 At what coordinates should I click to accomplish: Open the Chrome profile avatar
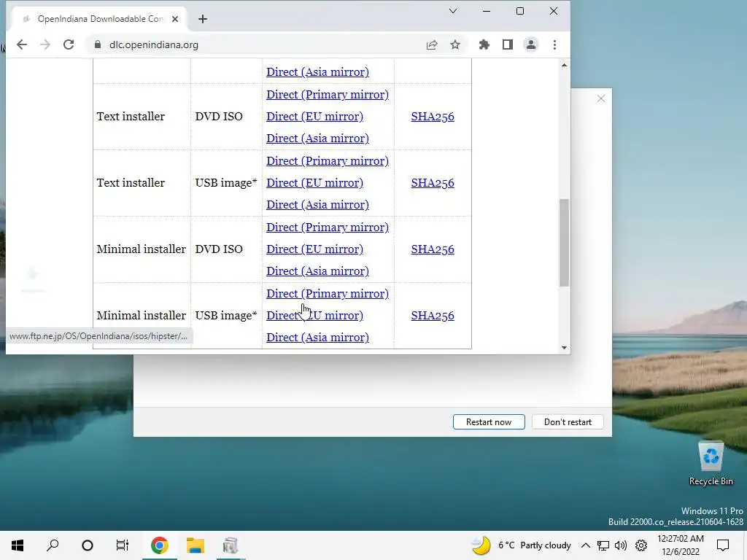[x=531, y=44]
